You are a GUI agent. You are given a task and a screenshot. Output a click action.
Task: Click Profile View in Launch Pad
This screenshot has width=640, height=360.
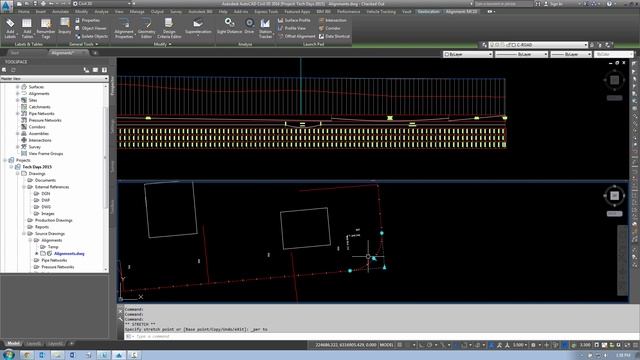(x=292, y=28)
